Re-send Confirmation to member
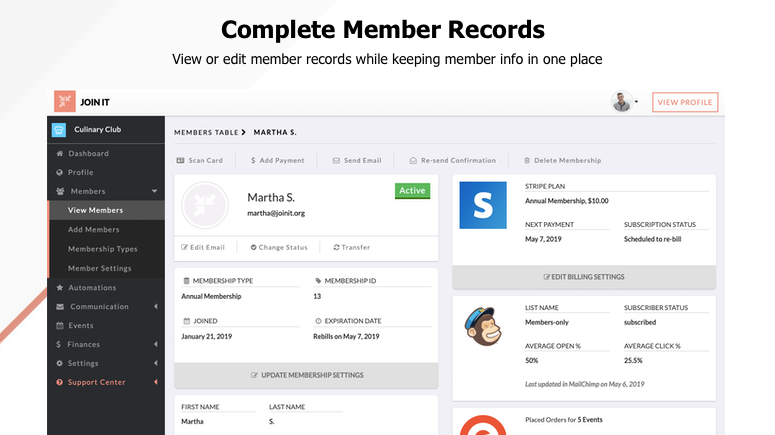This screenshot has width=775, height=435. pyautogui.click(x=452, y=160)
